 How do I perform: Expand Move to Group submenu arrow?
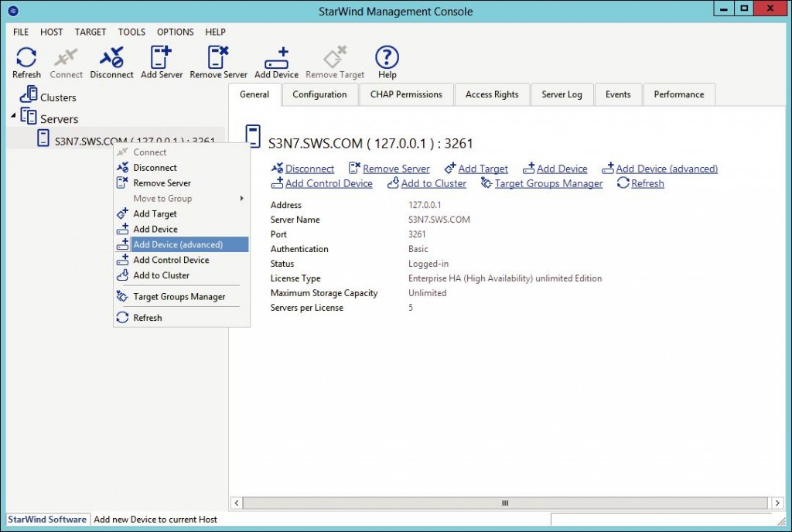(242, 199)
